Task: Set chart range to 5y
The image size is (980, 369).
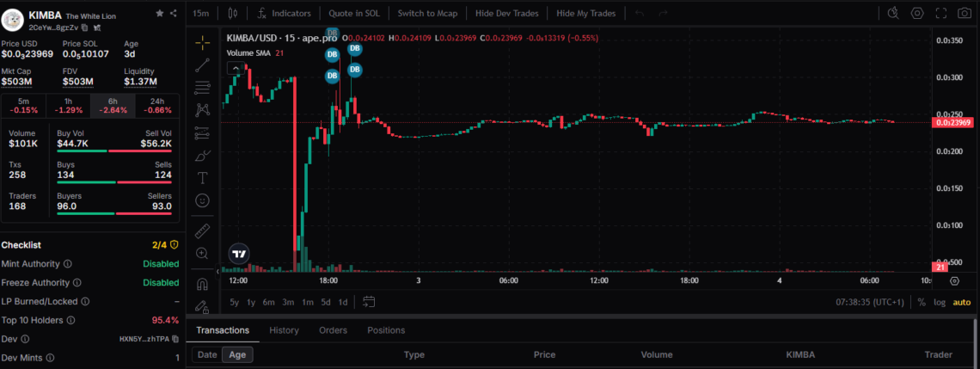Action: pyautogui.click(x=235, y=302)
